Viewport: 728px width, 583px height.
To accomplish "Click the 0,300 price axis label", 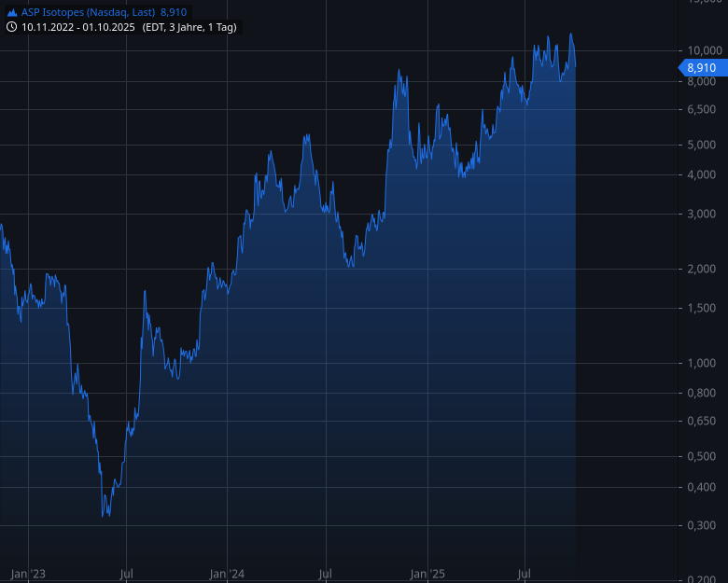I will click(701, 526).
